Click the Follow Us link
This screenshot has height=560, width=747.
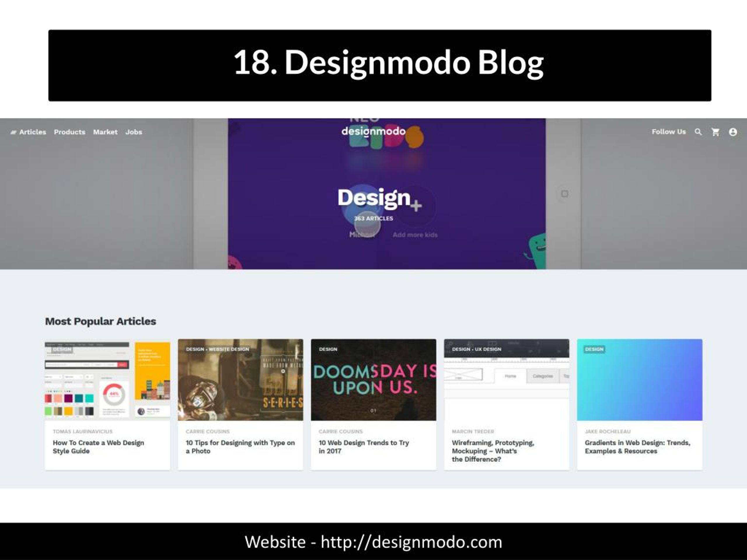tap(669, 132)
